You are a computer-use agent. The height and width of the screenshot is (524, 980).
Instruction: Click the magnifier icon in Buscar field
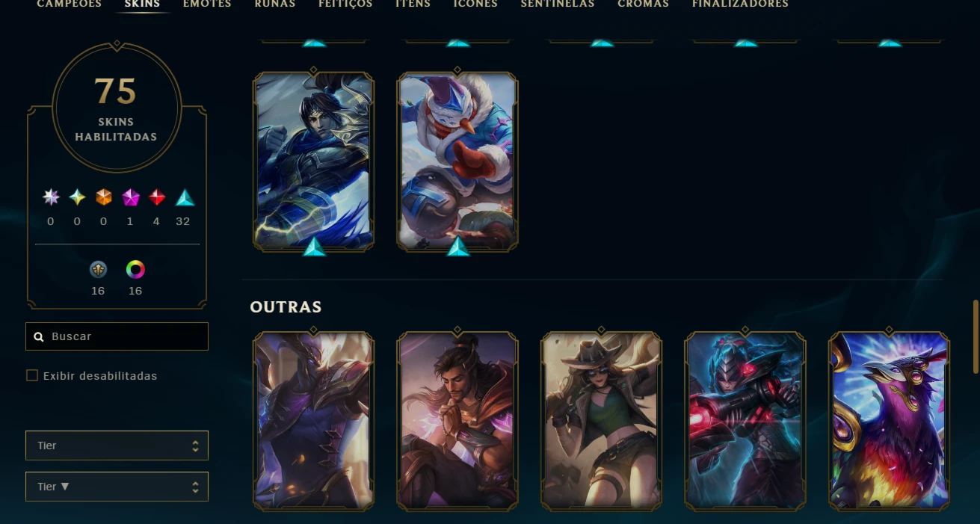pyautogui.click(x=39, y=337)
